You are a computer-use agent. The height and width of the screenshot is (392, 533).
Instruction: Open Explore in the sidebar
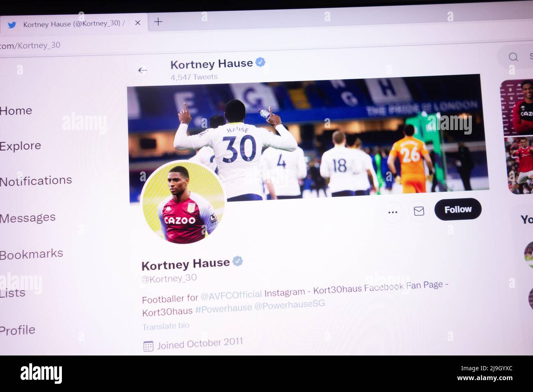(x=20, y=146)
